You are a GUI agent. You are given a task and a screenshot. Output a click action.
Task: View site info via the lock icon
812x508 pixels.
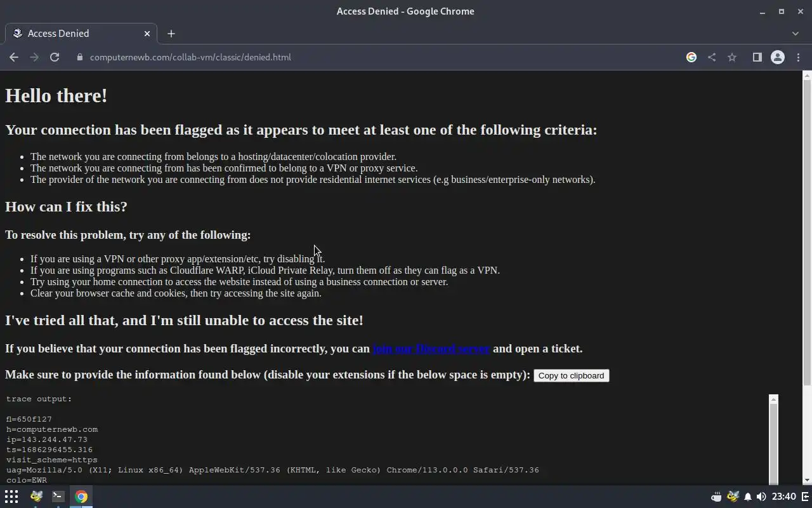79,57
